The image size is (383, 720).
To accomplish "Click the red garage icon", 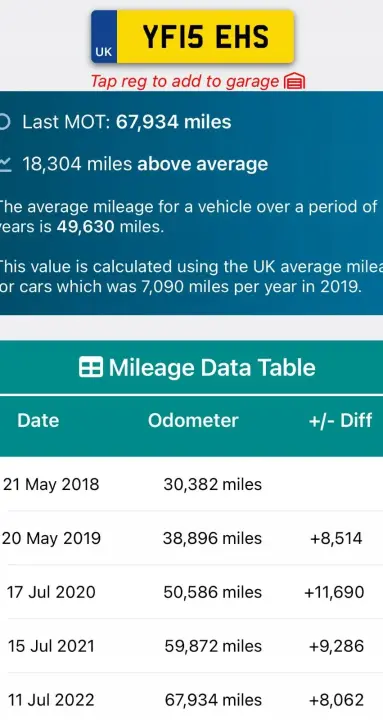I will click(294, 82).
